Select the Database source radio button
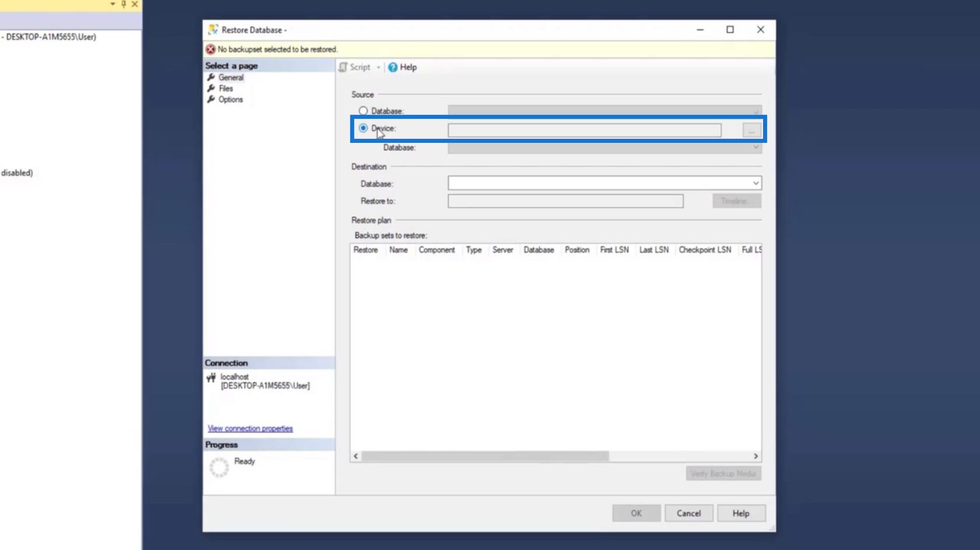980x550 pixels. (x=363, y=111)
